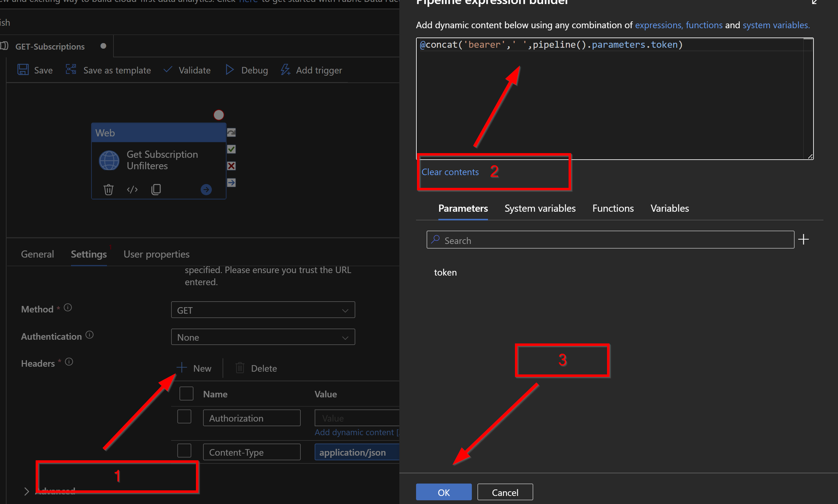Click the Content-Type header name field
The image size is (838, 504).
point(252,452)
